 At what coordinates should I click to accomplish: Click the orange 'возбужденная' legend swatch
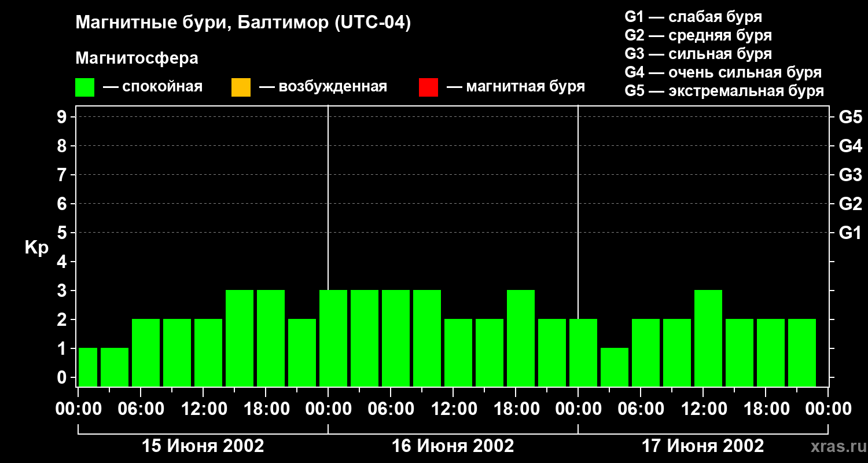[x=241, y=87]
